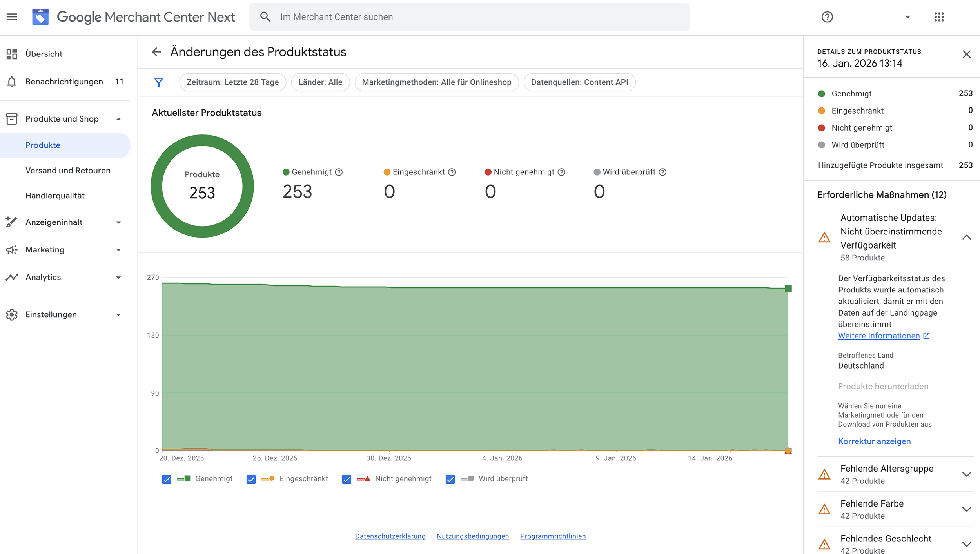The height and width of the screenshot is (554, 980).
Task: Go to the Übersicht page
Action: (x=44, y=54)
